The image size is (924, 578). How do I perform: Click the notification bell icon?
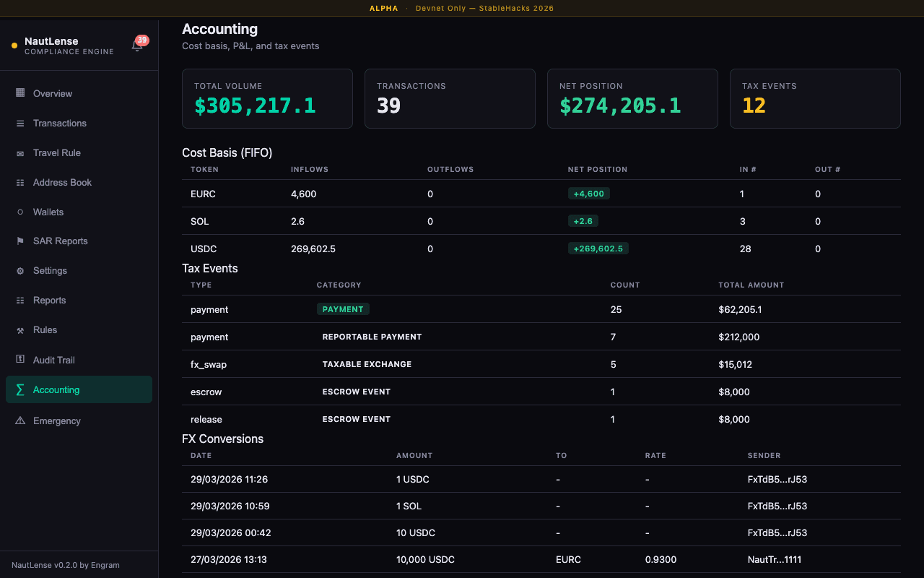coord(137,46)
